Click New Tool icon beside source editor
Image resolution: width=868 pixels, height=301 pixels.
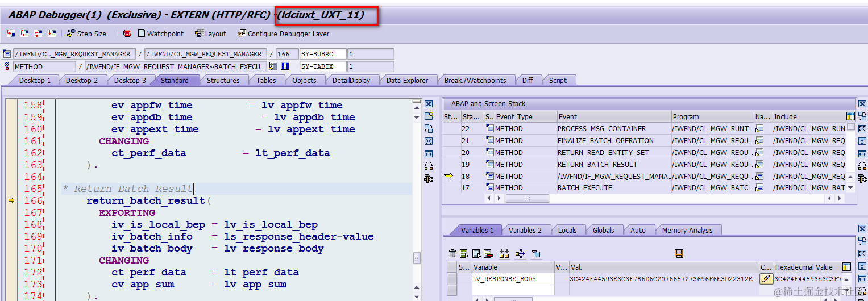click(429, 116)
